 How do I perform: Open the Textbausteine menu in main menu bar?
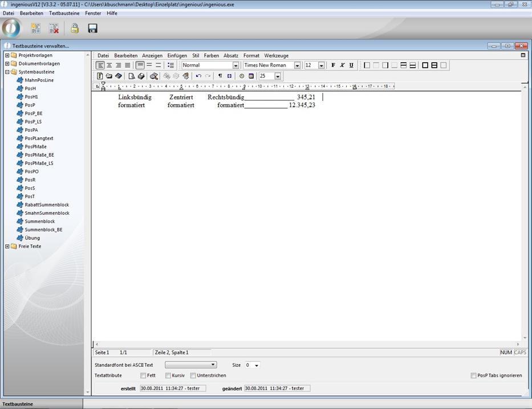tap(64, 13)
